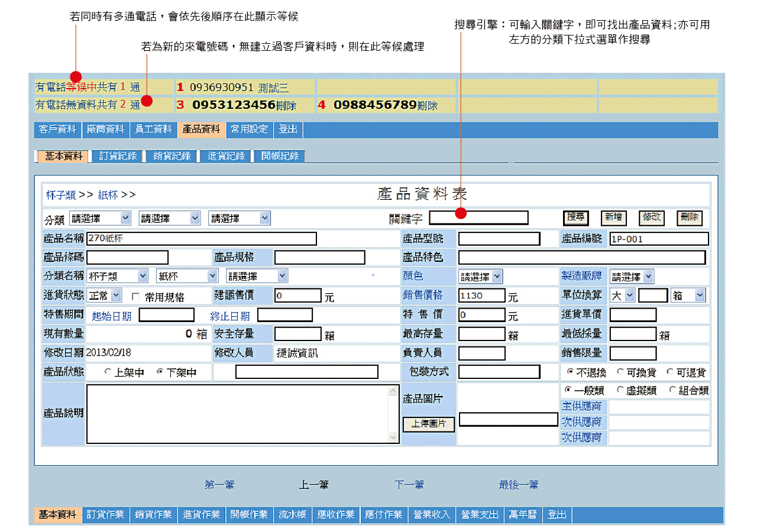Select the 上架中 radio button

pyautogui.click(x=108, y=372)
